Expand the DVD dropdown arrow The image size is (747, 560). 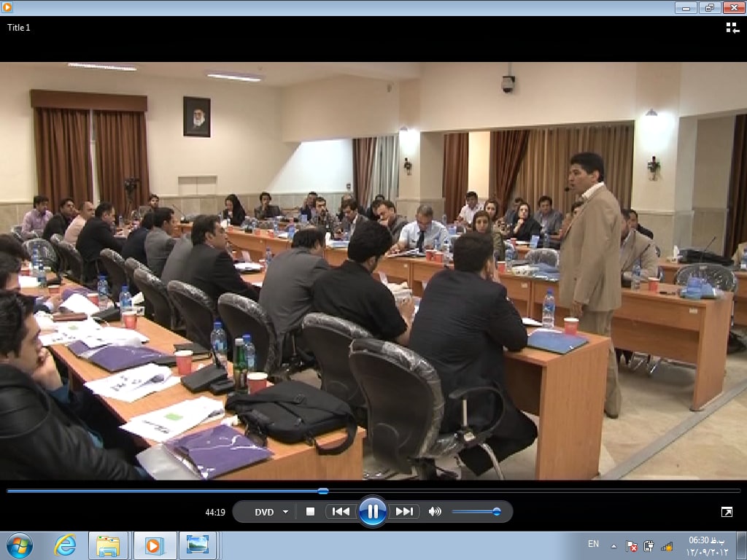(285, 512)
